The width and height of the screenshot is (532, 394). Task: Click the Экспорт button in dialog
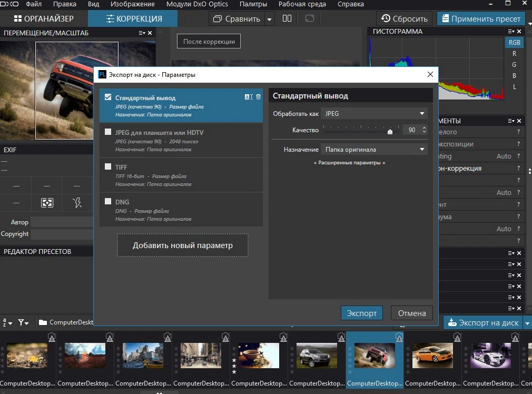pos(362,313)
